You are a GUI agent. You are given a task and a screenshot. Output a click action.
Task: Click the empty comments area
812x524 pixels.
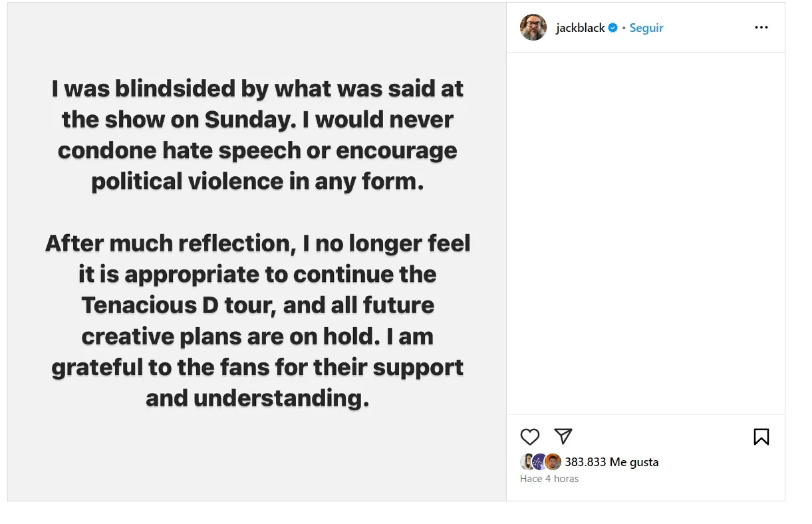click(x=645, y=233)
